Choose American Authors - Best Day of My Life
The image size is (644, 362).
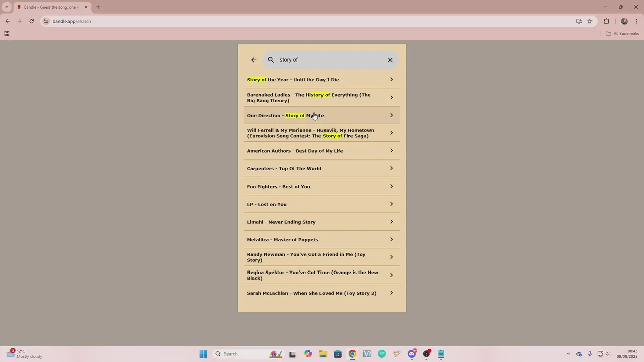[x=322, y=151]
